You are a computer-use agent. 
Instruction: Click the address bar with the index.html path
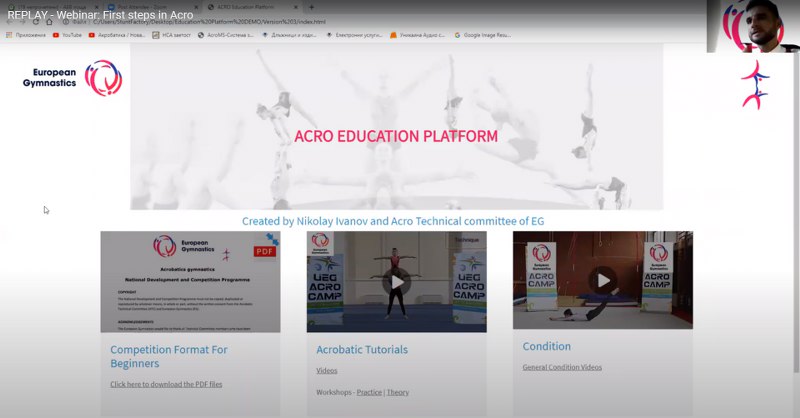209,22
